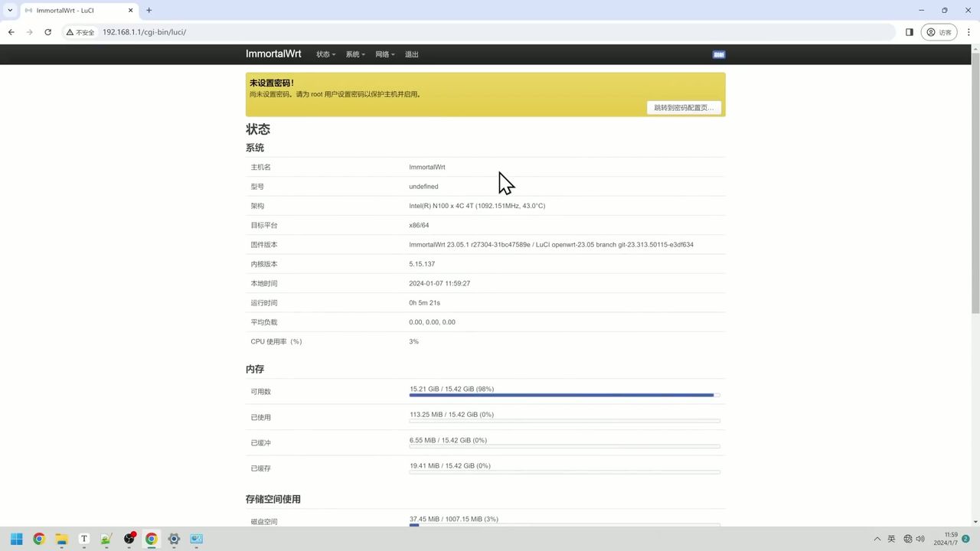Expand the 系统 dropdown menu
Image resolution: width=980 pixels, height=551 pixels.
[x=353, y=54]
